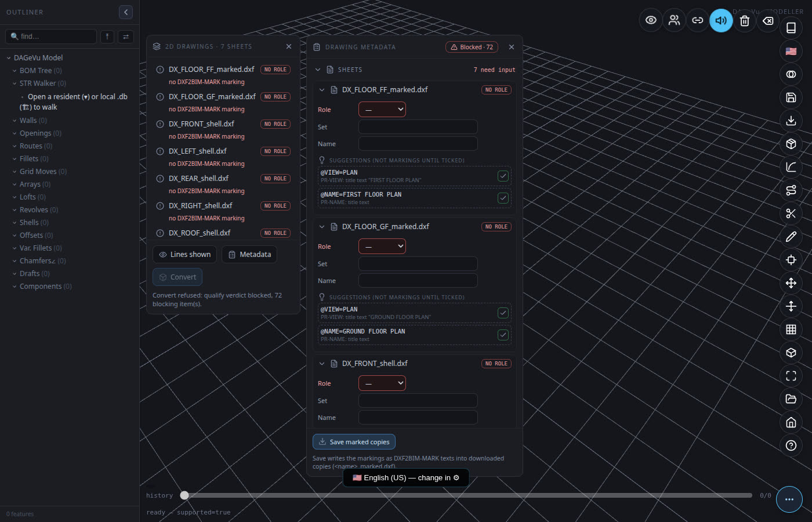812x522 pixels.
Task: Click the overlapping circles boolean icon
Action: click(x=791, y=74)
